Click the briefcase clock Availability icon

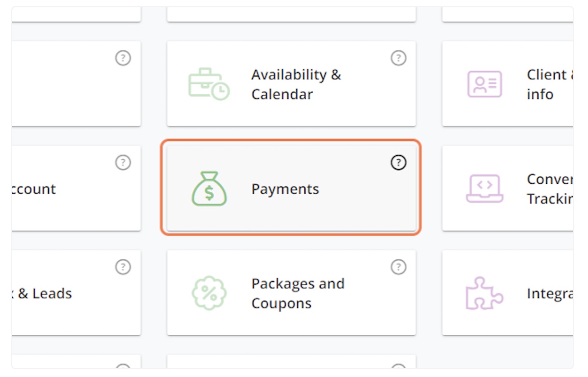(209, 84)
